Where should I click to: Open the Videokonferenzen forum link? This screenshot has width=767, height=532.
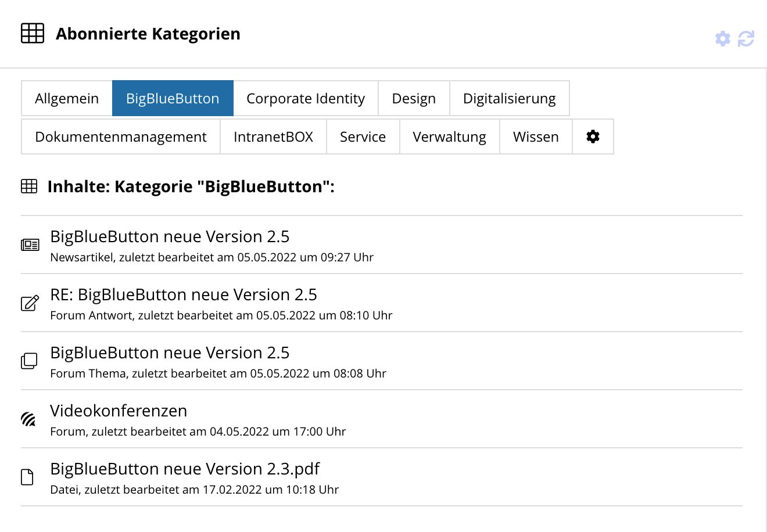119,411
